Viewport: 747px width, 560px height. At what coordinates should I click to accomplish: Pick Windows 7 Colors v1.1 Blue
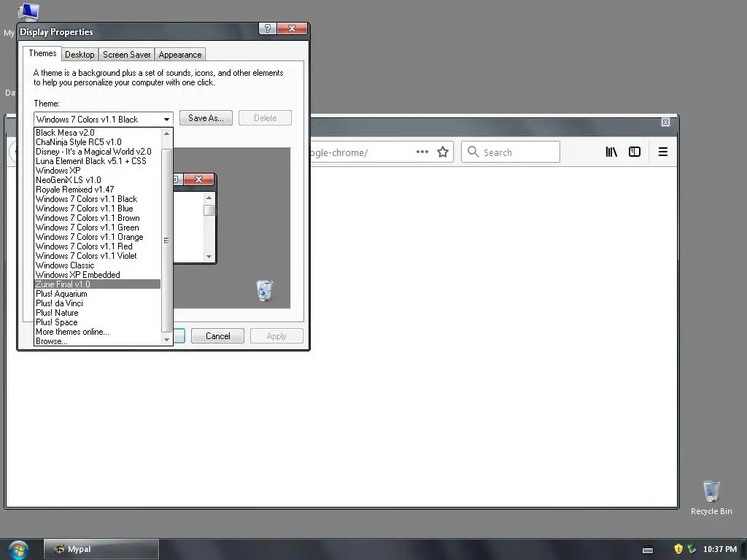coord(98,209)
